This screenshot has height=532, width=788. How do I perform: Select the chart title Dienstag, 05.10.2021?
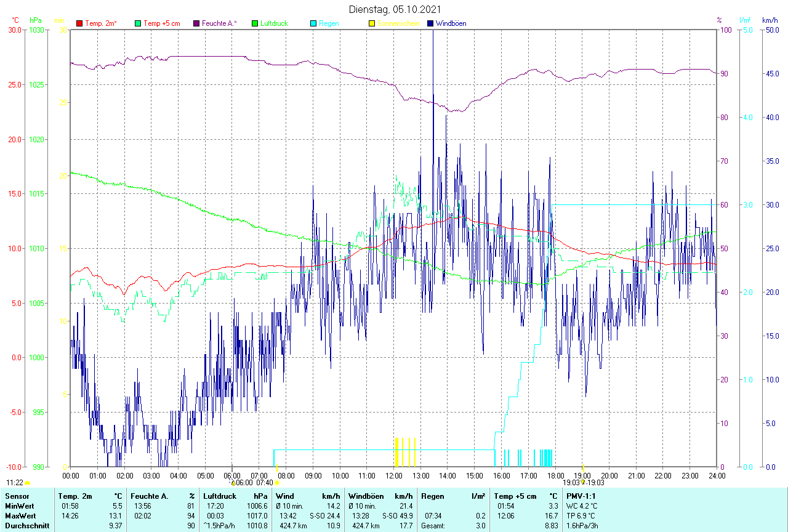[393, 9]
